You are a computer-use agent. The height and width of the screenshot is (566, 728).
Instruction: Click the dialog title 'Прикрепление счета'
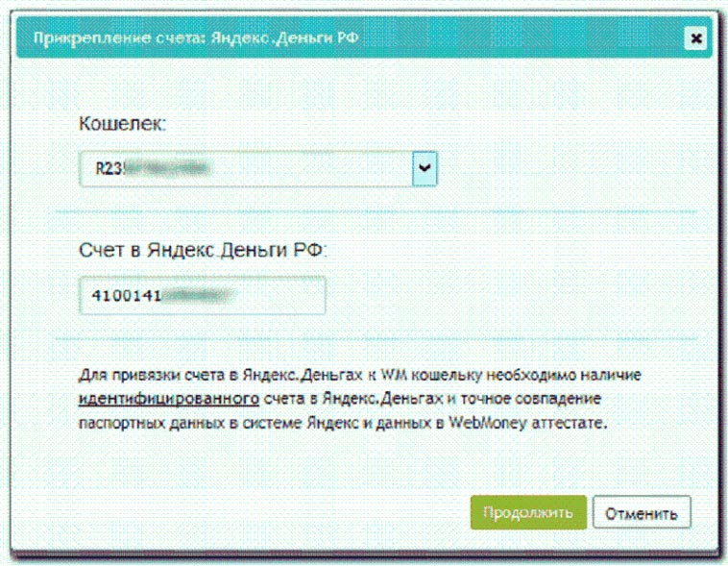point(119,37)
